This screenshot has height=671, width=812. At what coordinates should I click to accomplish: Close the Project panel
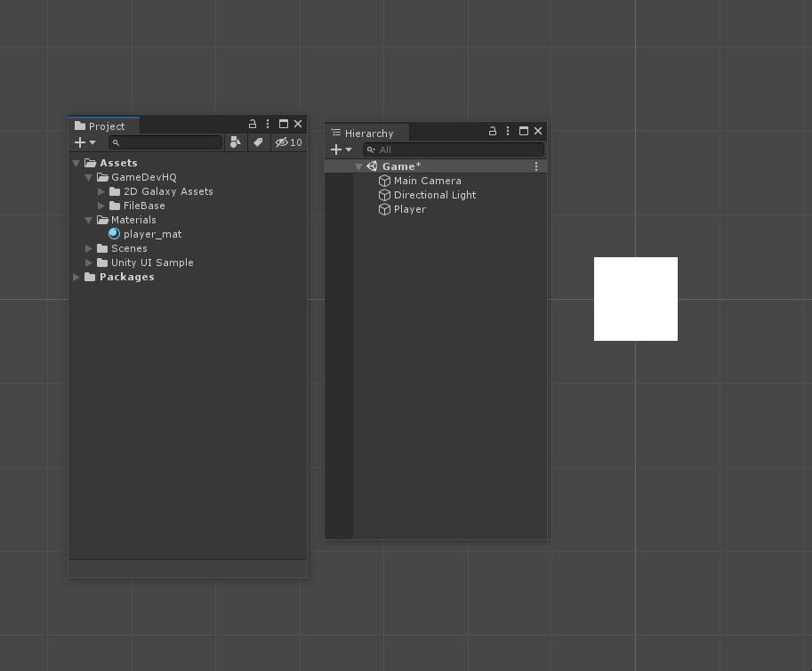point(298,124)
